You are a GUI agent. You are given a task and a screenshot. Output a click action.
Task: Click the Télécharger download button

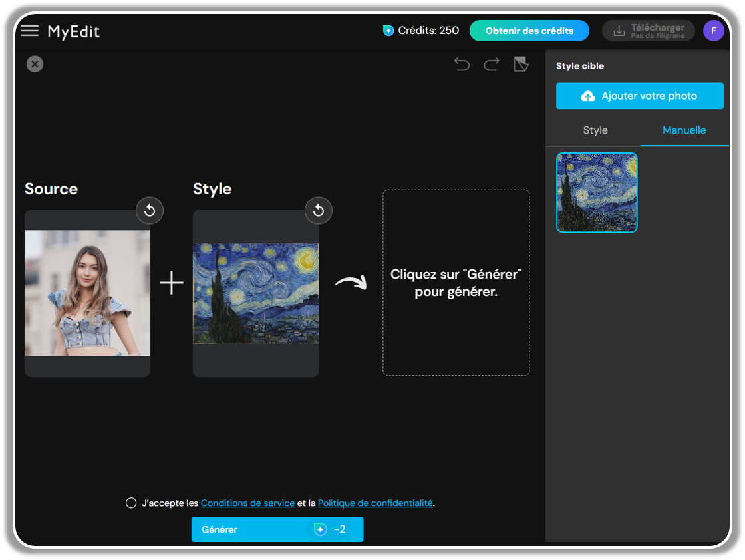click(648, 31)
